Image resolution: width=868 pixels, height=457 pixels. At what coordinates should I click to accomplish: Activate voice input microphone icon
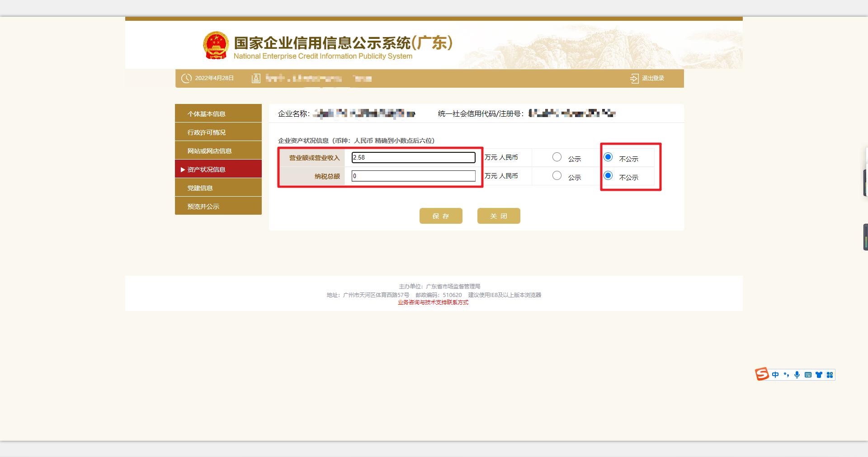797,374
